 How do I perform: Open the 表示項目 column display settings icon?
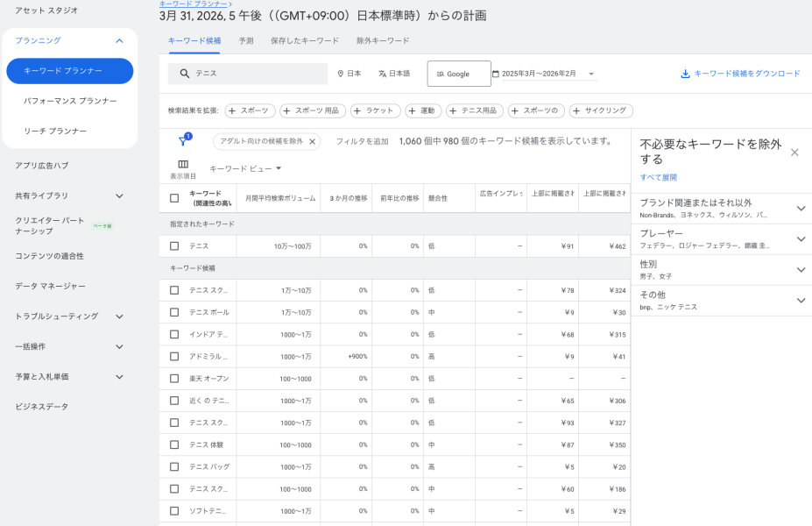(184, 165)
